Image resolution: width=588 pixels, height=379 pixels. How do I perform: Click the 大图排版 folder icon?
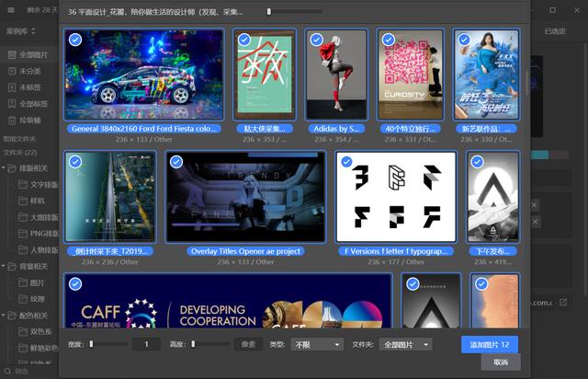tap(23, 217)
